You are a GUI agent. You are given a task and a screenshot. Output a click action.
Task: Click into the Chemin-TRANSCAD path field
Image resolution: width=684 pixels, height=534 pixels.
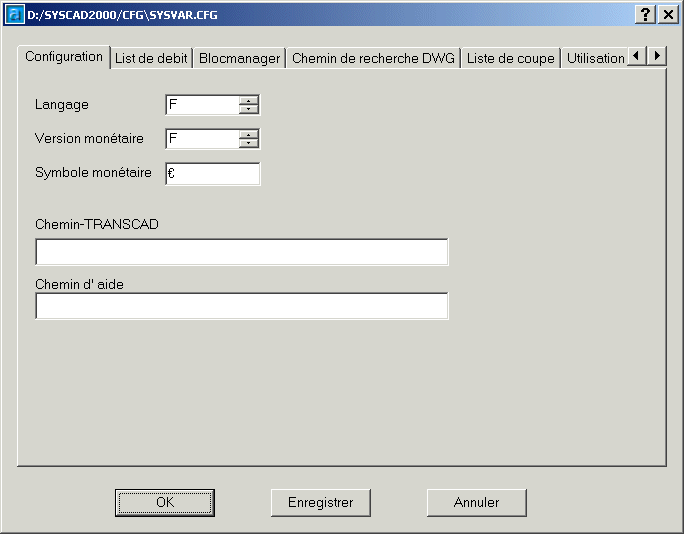click(x=241, y=252)
